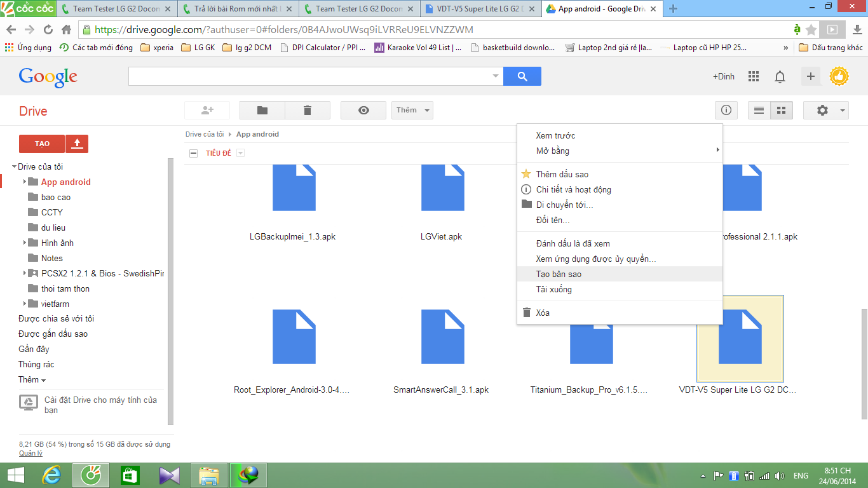
Task: Choose Xóa in context menu
Action: click(620, 313)
